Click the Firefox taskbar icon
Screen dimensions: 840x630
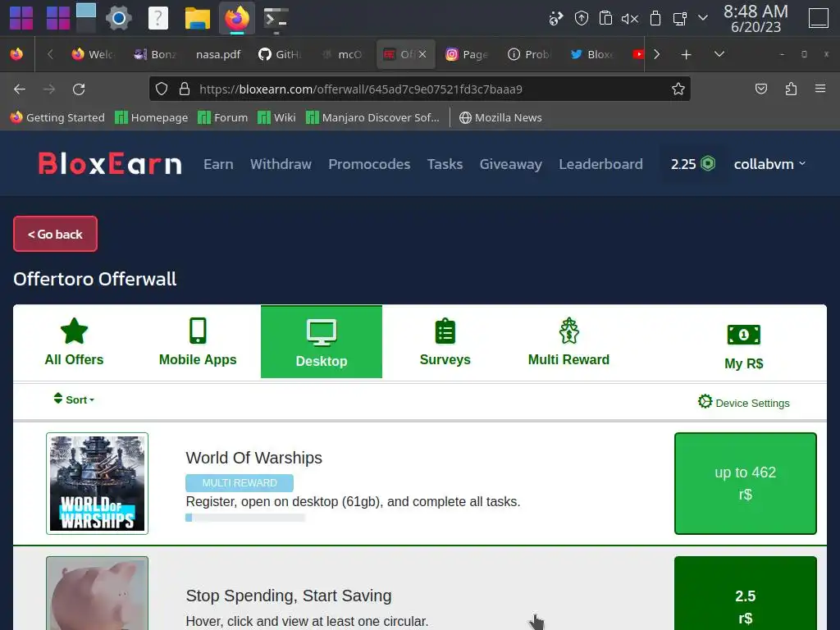[237, 19]
